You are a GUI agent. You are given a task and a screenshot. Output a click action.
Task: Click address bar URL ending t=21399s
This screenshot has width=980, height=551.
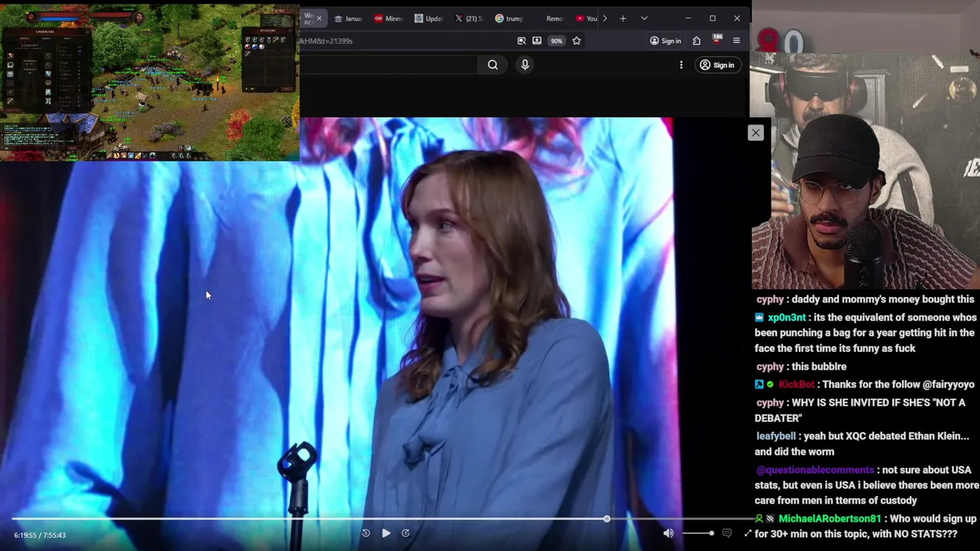326,41
